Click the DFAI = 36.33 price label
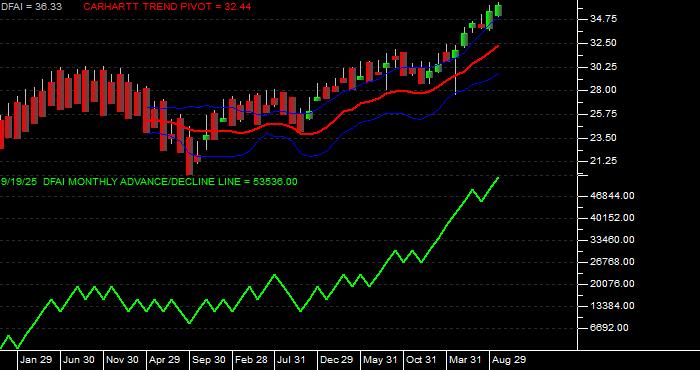This screenshot has width=700, height=370. 31,7
